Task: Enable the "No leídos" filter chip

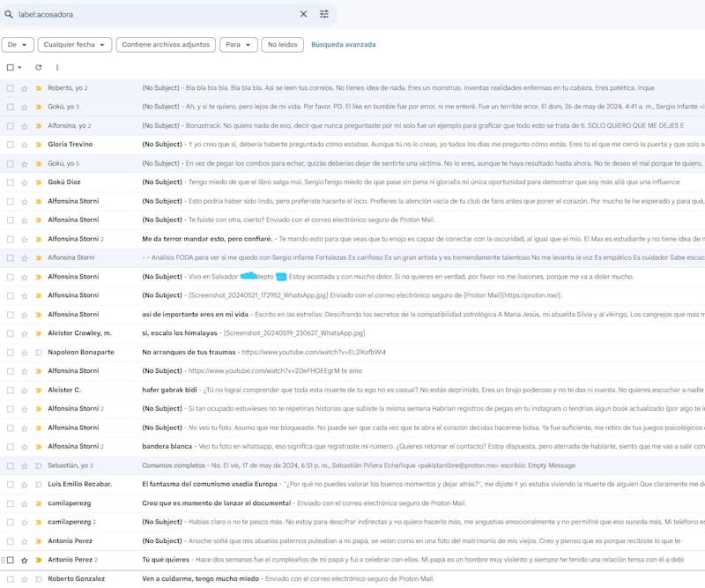Action: click(x=283, y=44)
